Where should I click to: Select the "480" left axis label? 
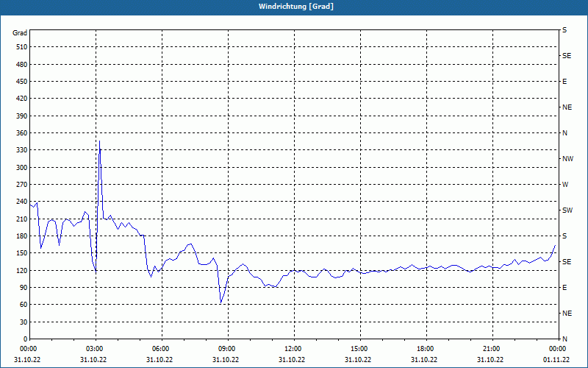[x=22, y=65]
